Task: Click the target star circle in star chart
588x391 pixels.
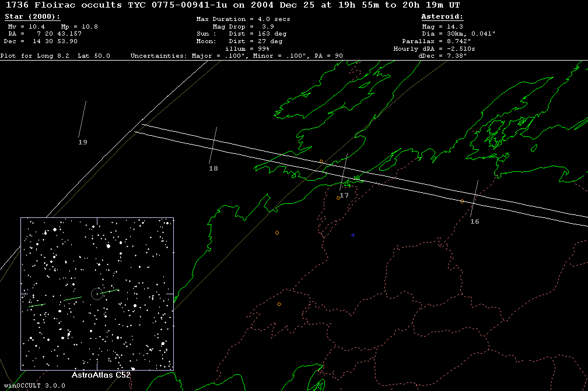Action: (x=97, y=294)
